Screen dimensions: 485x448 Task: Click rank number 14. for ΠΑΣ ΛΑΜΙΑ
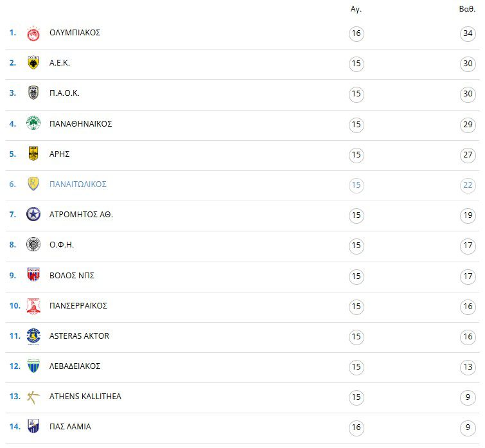pos(14,427)
